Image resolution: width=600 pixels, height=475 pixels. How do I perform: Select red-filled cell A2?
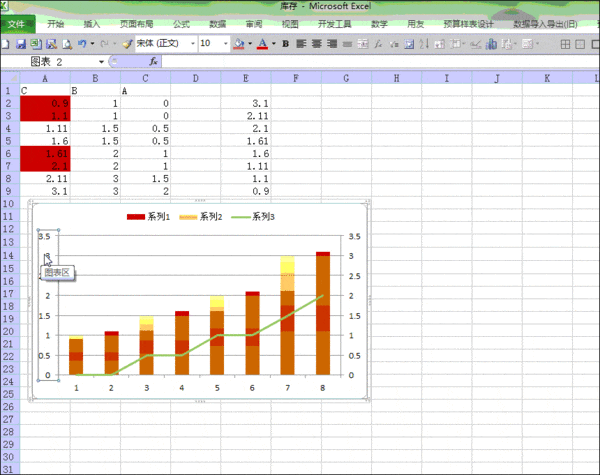46,103
